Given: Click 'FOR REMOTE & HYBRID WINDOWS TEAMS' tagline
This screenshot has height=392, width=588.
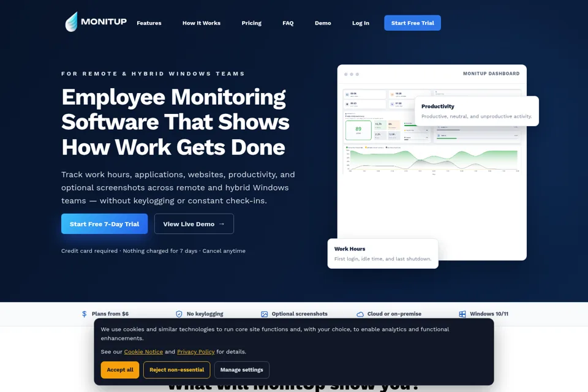Looking at the screenshot, I should pyautogui.click(x=153, y=73).
